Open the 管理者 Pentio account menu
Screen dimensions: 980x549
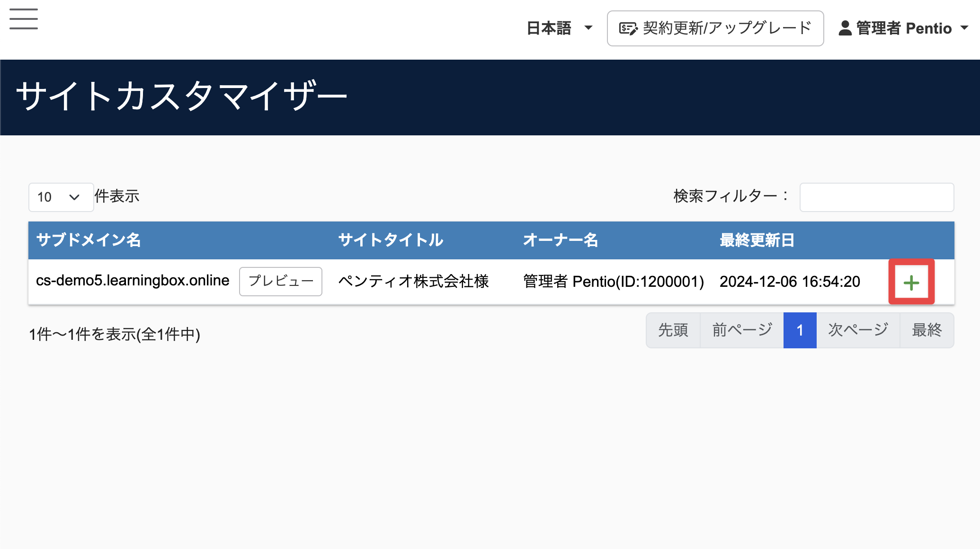904,28
